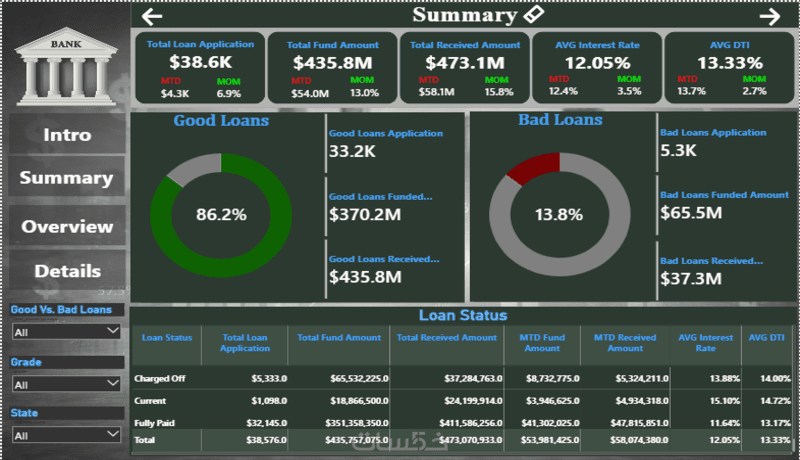Screen dimensions: 800x460
Task: Open the Grade filter dropdown
Action: [66, 384]
